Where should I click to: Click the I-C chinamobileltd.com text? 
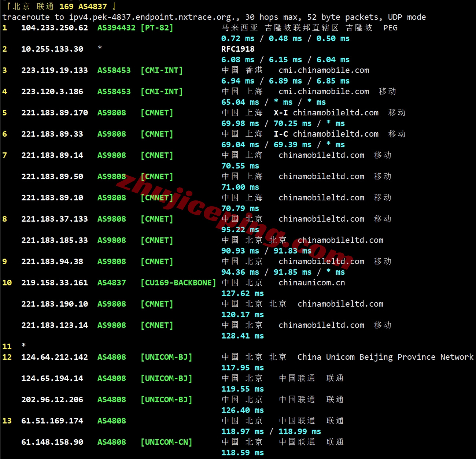click(326, 134)
